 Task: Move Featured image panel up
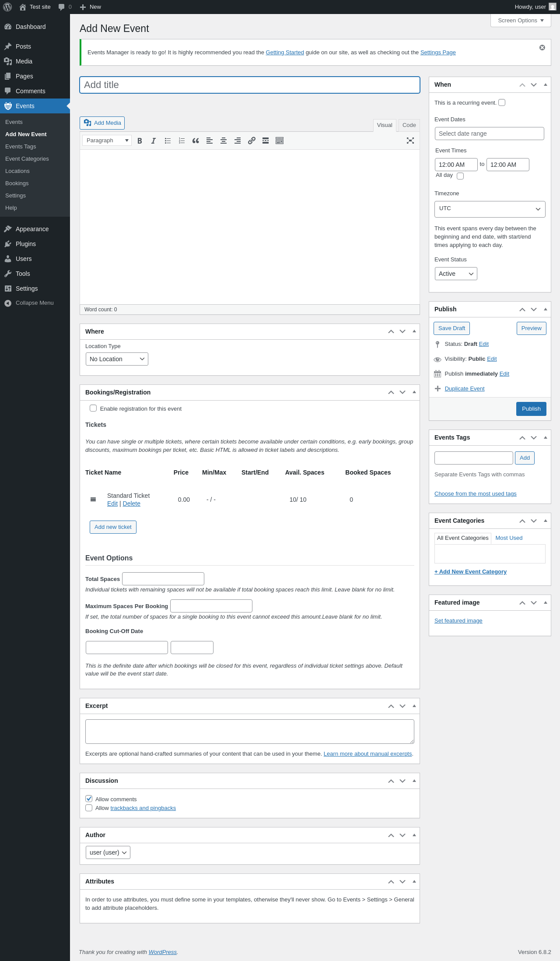pyautogui.click(x=522, y=603)
